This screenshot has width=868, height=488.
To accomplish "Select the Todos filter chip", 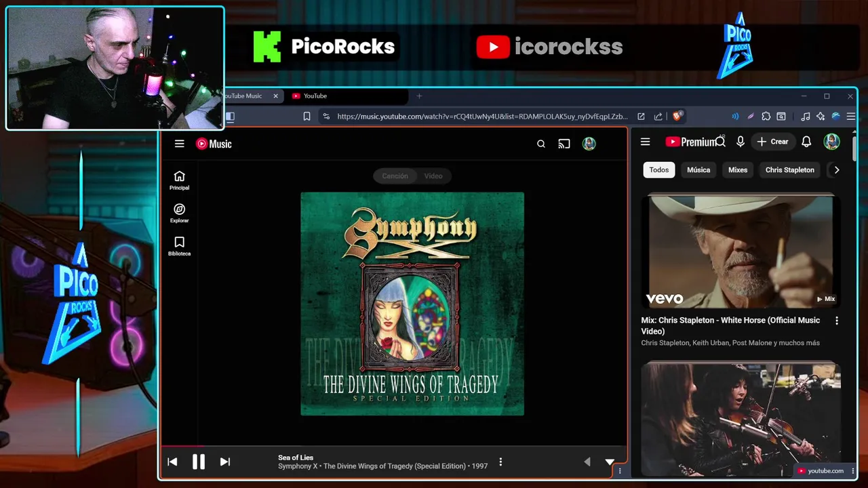I will 658,170.
